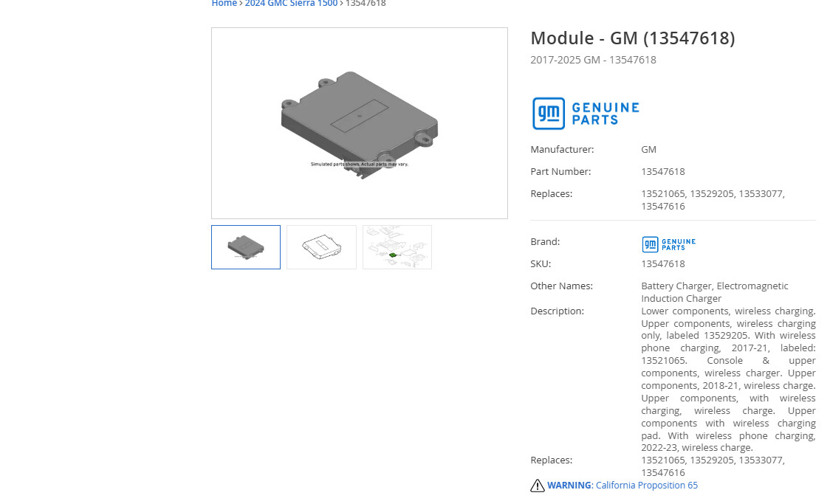
Task: Click the Manufacturer: label
Action: [562, 149]
